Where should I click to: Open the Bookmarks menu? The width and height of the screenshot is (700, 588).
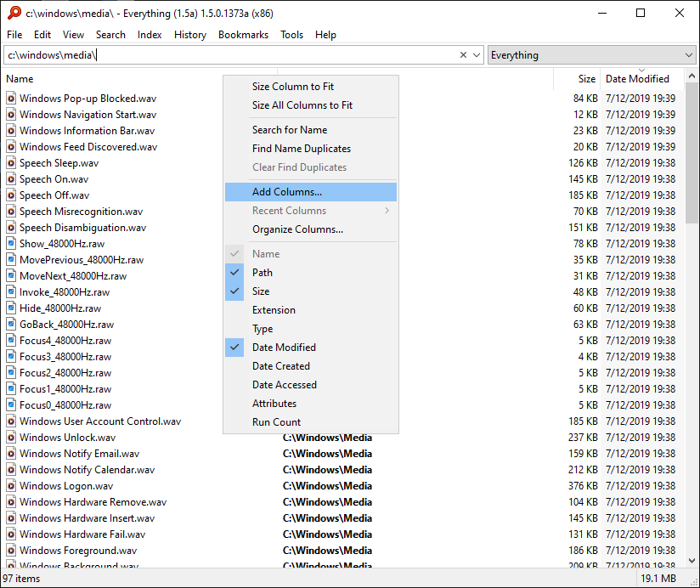click(x=243, y=35)
